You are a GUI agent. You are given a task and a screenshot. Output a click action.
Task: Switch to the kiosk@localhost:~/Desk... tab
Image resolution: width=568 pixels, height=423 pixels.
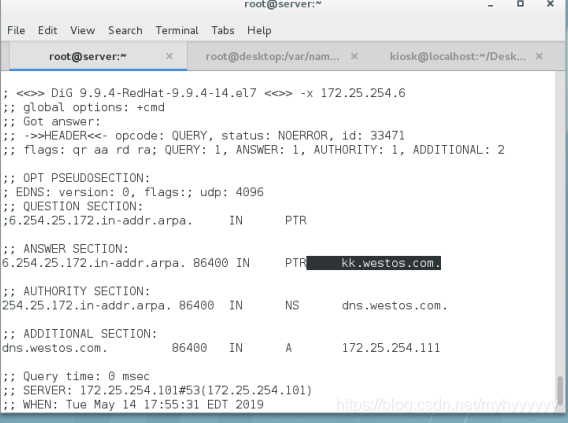click(x=458, y=56)
